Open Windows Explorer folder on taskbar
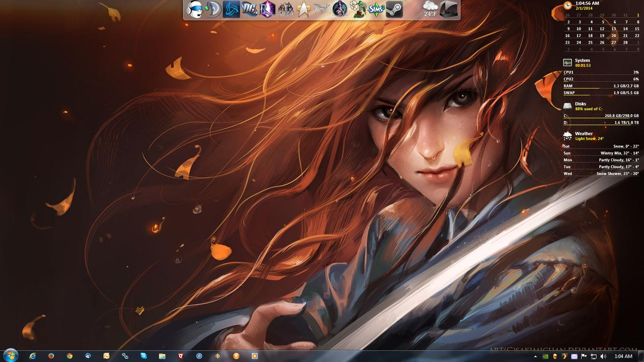Image resolution: width=644 pixels, height=362 pixels. 162,356
